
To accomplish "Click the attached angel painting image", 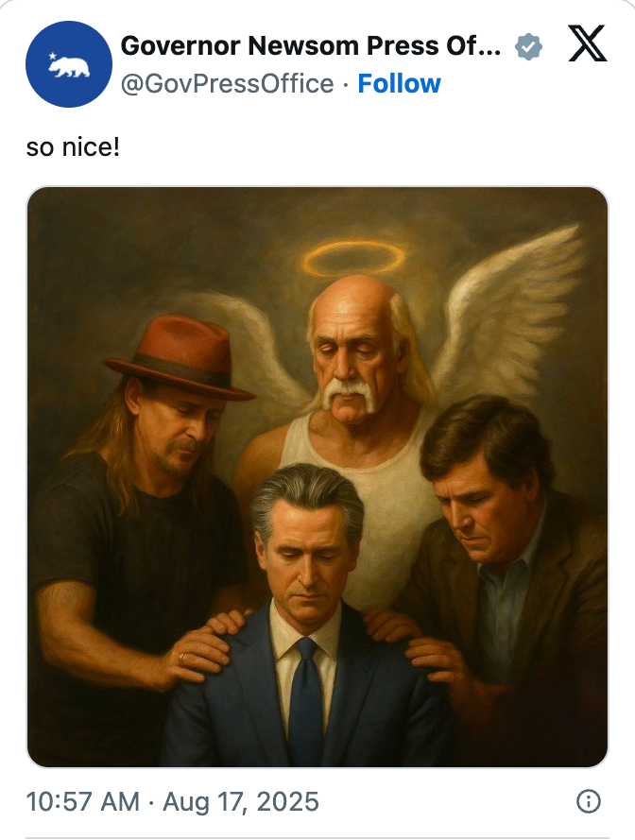I will pos(317,477).
